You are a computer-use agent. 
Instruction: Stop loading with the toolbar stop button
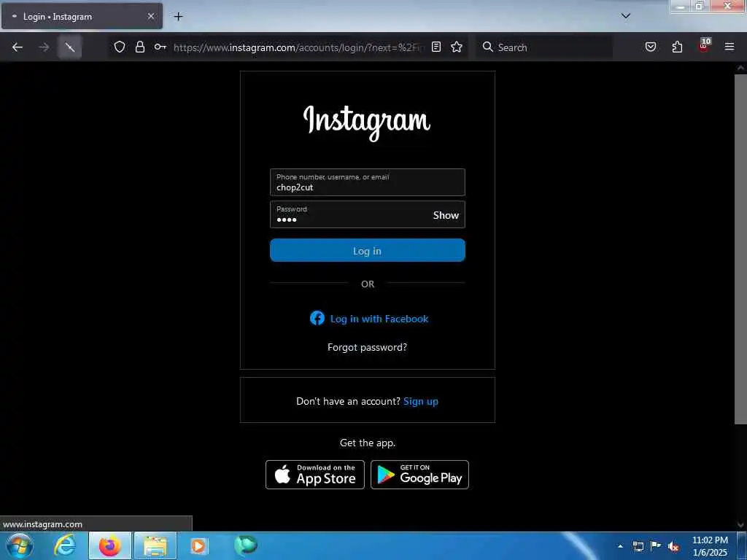70,47
